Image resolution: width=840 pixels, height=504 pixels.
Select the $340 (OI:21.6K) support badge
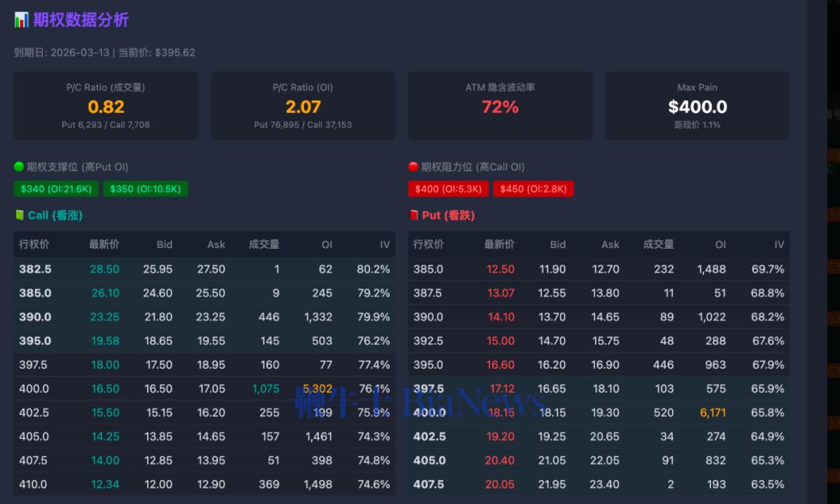56,189
